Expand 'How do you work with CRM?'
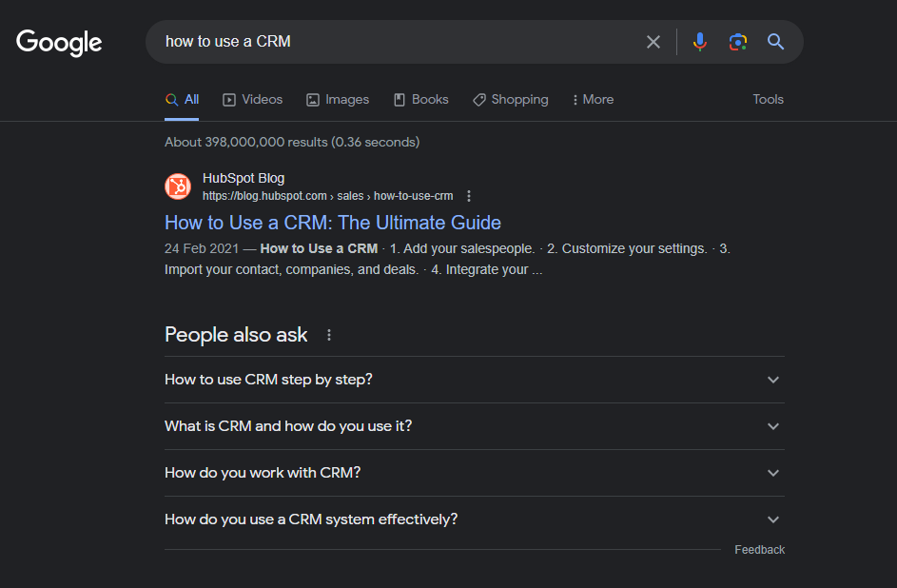This screenshot has height=588, width=897. coord(773,473)
